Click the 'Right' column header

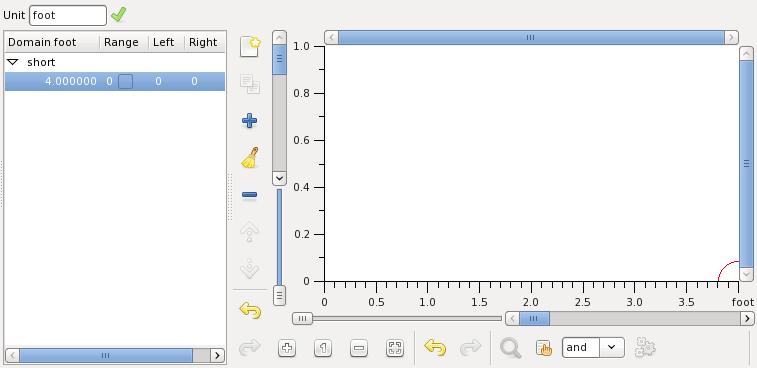click(205, 42)
